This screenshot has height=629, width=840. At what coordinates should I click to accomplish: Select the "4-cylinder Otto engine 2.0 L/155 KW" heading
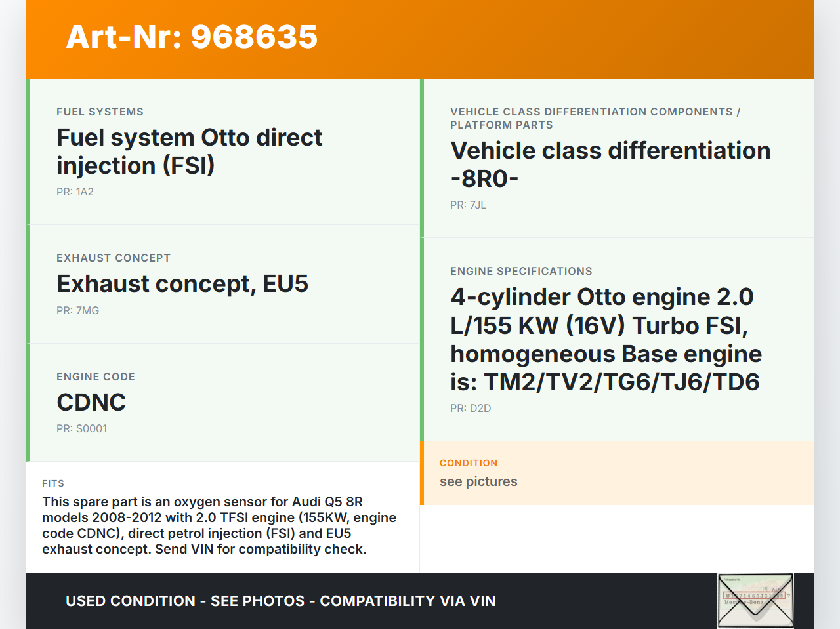[x=606, y=339]
